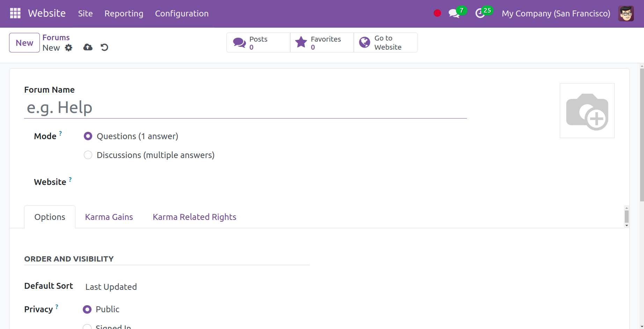Image resolution: width=644 pixels, height=329 pixels.
Task: Select Questions (1 answer) mode
Action: [x=88, y=136]
